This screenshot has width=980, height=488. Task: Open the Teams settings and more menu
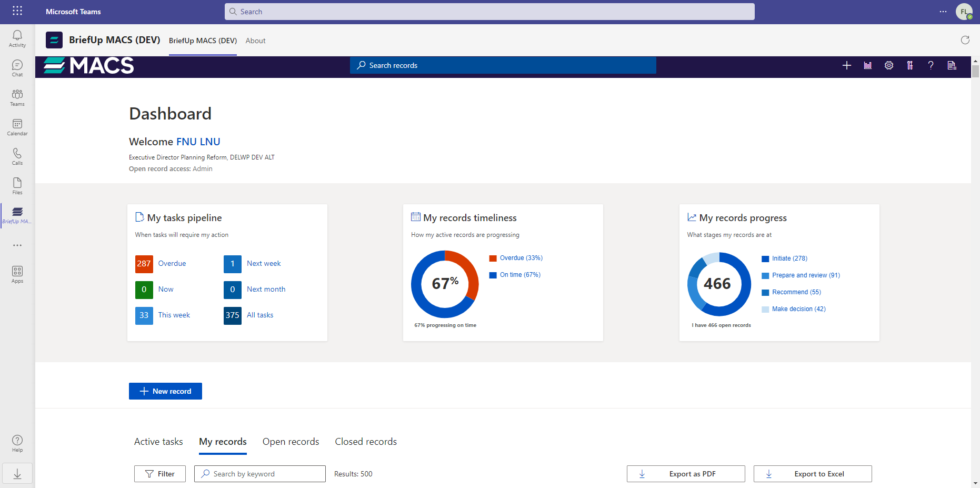pyautogui.click(x=943, y=12)
